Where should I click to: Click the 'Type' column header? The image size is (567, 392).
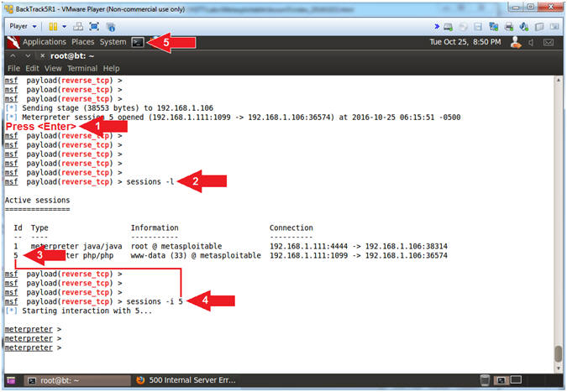39,228
